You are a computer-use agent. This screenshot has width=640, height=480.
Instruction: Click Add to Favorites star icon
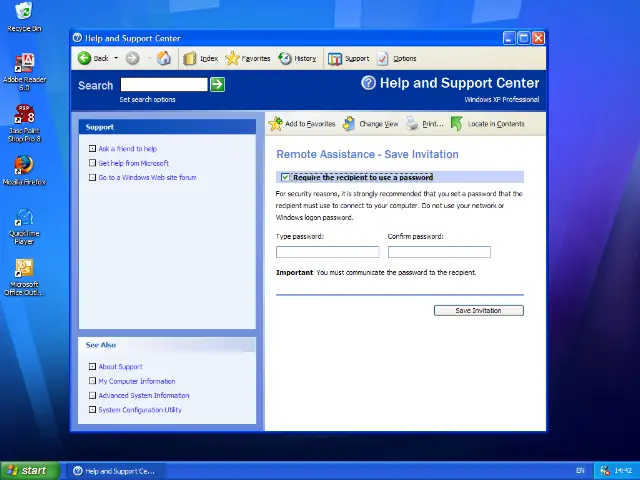coord(276,124)
